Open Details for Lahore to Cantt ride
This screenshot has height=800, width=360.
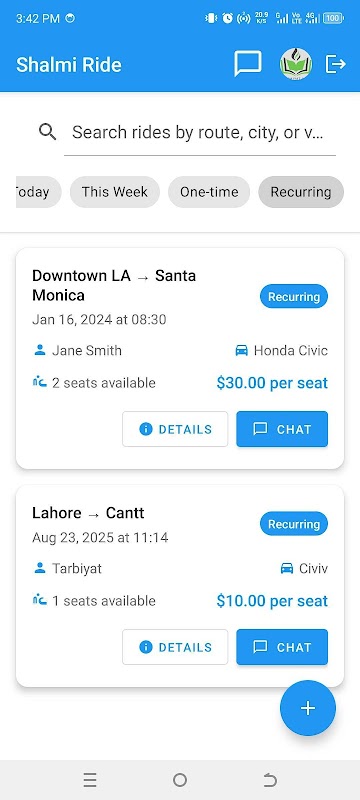[175, 647]
